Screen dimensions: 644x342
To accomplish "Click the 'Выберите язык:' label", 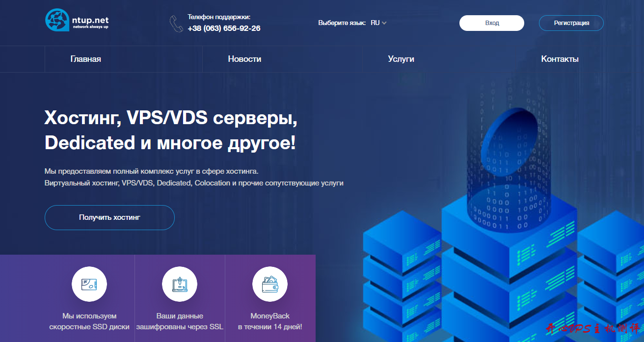I will [342, 23].
